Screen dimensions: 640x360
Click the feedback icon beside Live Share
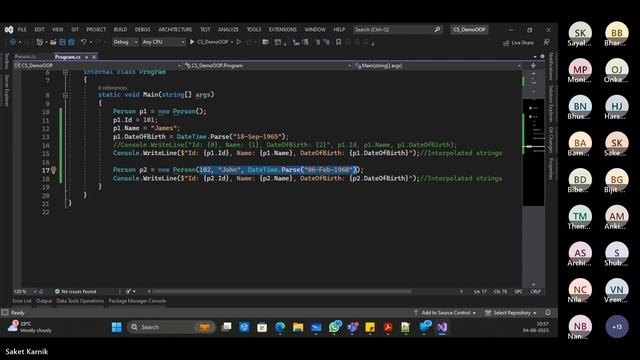tap(547, 42)
